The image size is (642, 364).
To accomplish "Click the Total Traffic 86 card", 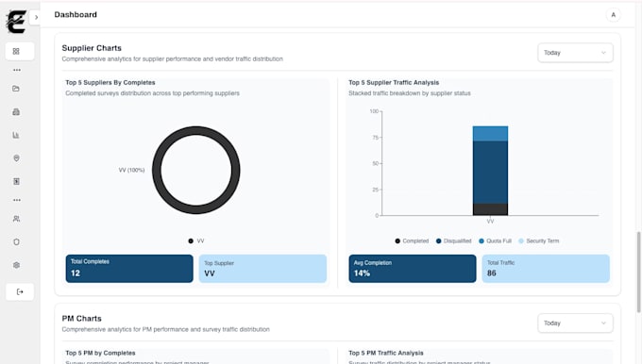I will [x=546, y=269].
